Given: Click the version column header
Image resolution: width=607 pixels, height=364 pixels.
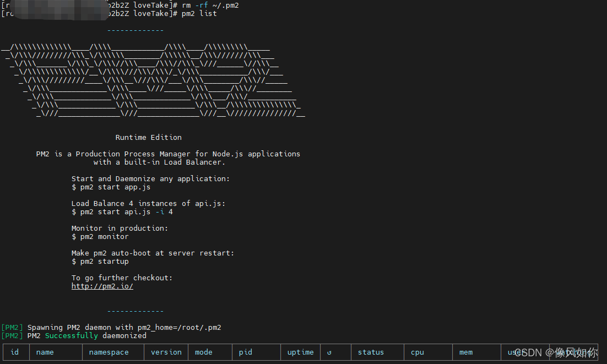Looking at the screenshot, I should [x=166, y=352].
